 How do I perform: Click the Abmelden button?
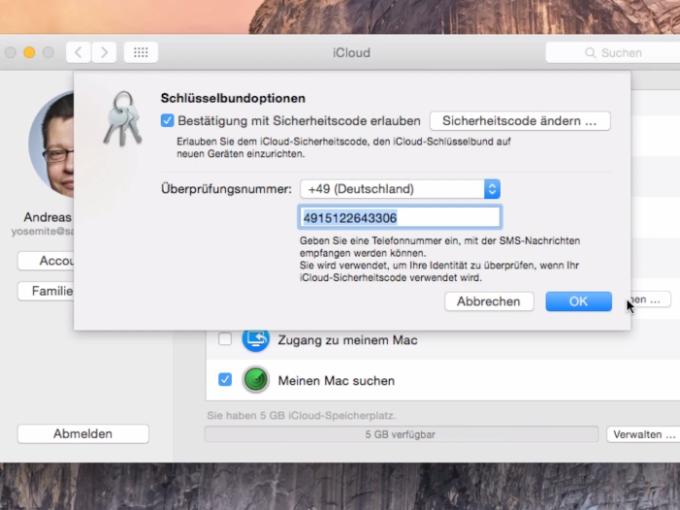coord(83,434)
